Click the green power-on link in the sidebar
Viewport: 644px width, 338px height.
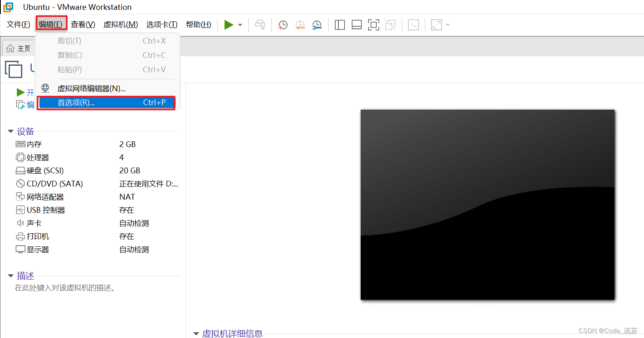click(25, 92)
